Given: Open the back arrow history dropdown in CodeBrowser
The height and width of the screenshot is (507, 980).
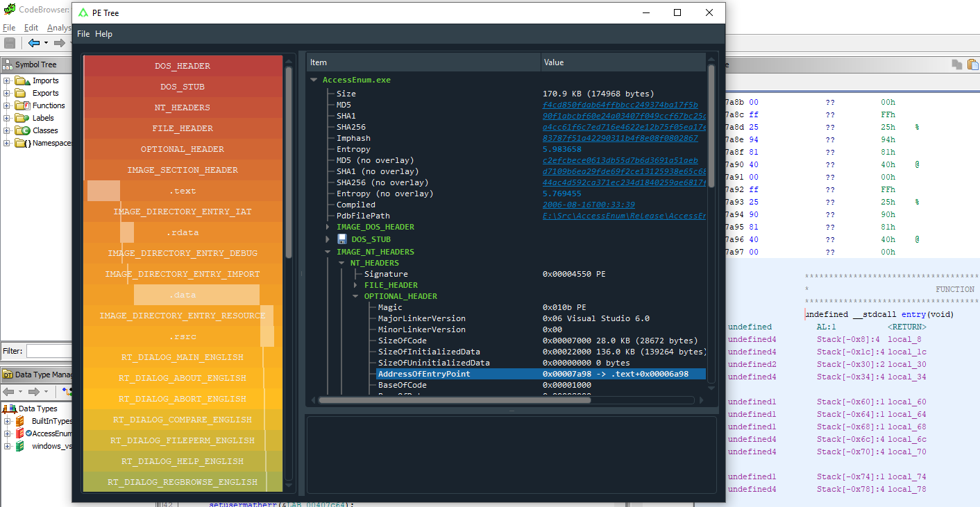Looking at the screenshot, I should point(47,43).
